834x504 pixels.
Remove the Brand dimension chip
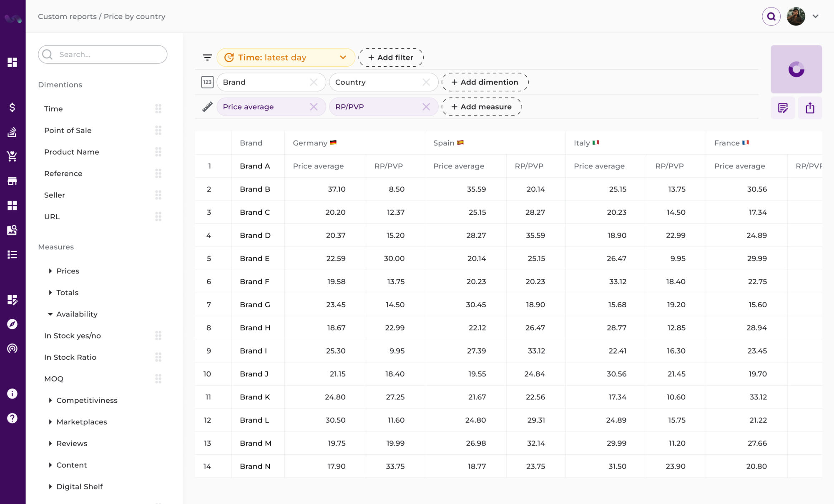314,82
